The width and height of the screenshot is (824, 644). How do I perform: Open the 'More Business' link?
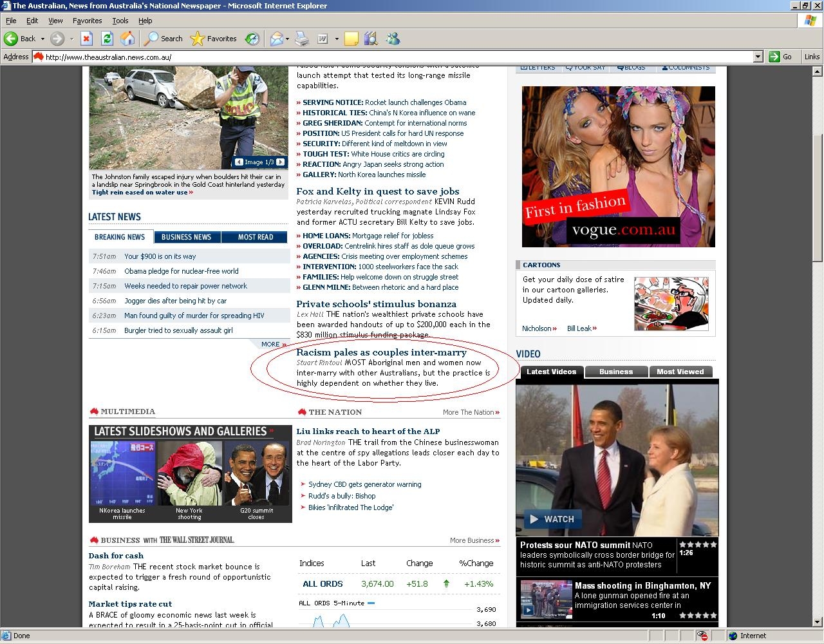[474, 540]
